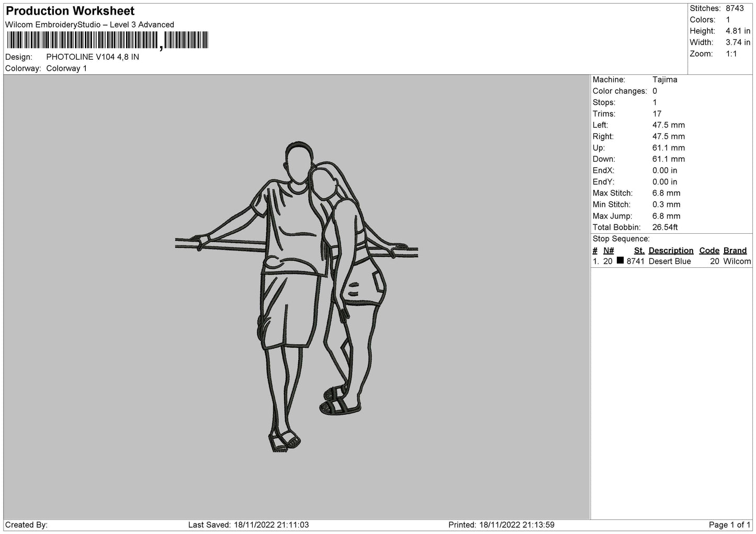Click the black color swatch for Desert Blue
Screen dimensions: 756x534
tap(620, 260)
